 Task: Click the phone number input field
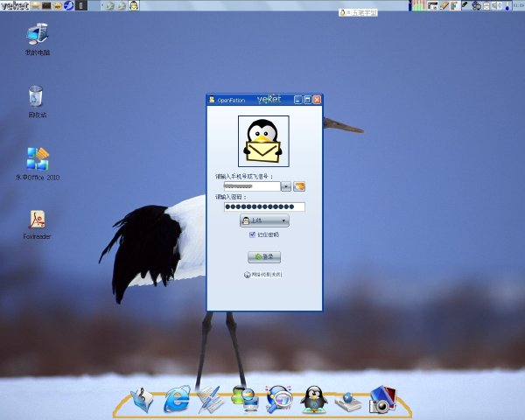pyautogui.click(x=252, y=186)
